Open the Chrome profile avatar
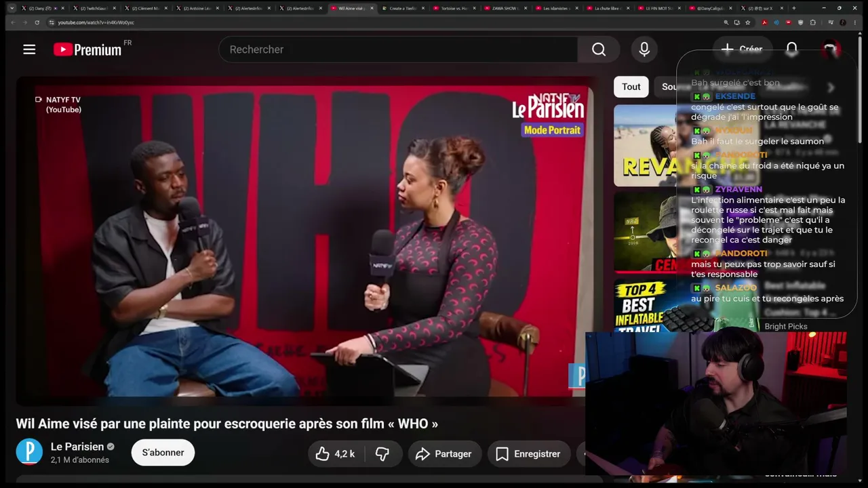Screen dimensions: 868x488 click(x=843, y=22)
